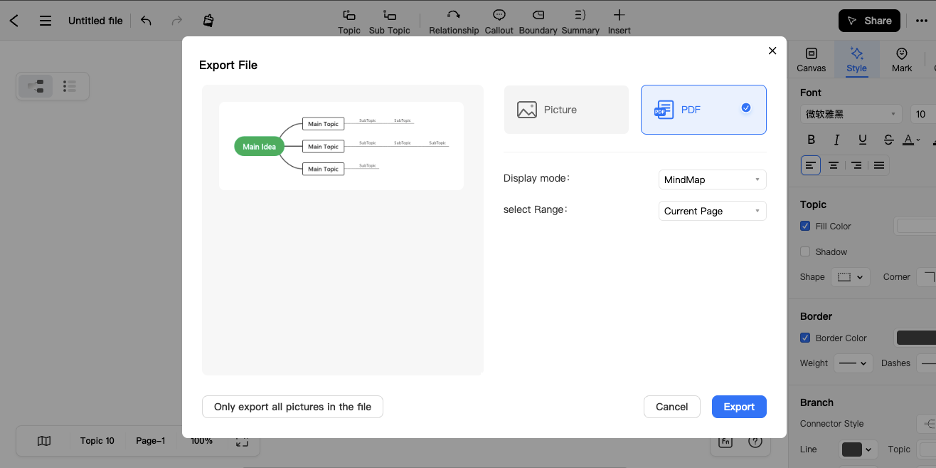936x468 pixels.
Task: Click the mind map preview thumbnail
Action: (x=341, y=146)
